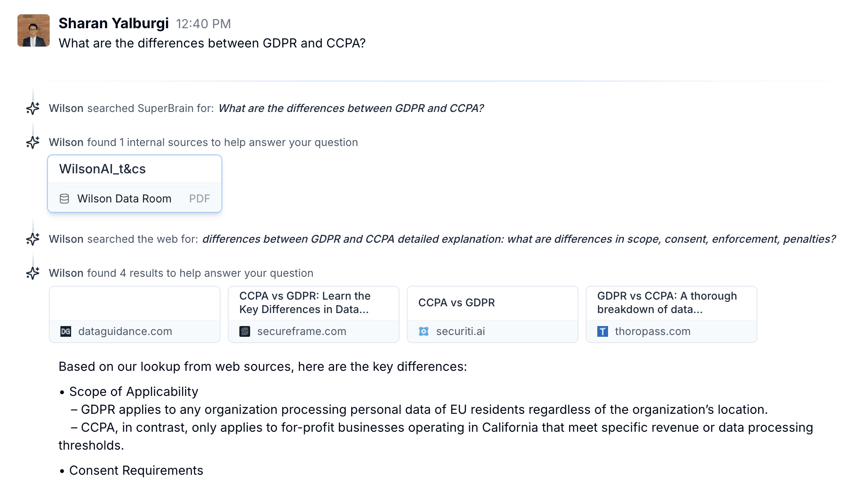The height and width of the screenshot is (481, 868).
Task: Click the dataguidance.com DG favicon
Action: click(x=66, y=331)
